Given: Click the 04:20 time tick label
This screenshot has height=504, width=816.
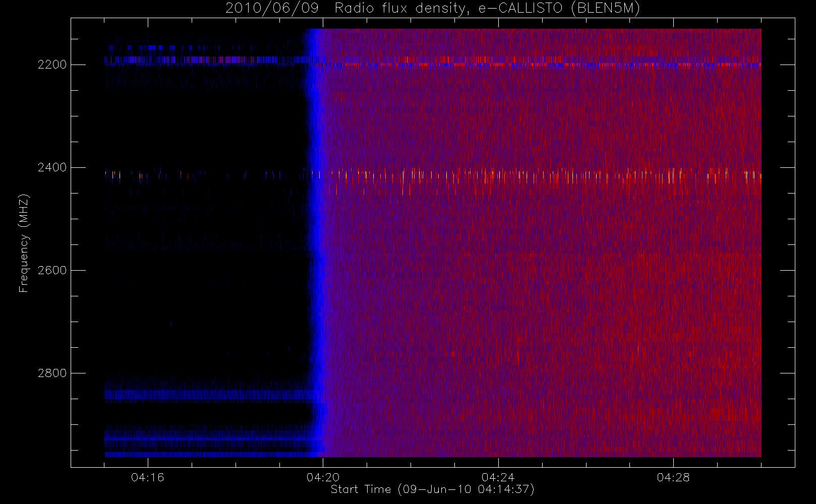Looking at the screenshot, I should [x=323, y=477].
